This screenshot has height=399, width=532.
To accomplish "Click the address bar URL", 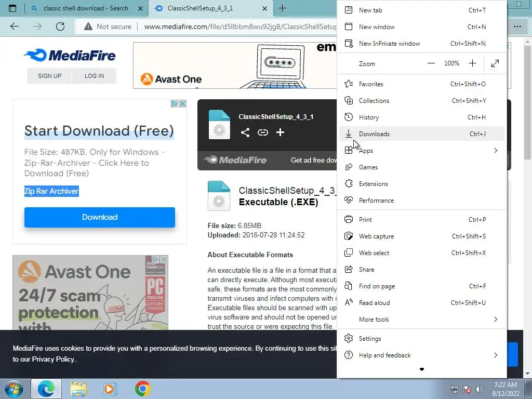I will coord(240,26).
